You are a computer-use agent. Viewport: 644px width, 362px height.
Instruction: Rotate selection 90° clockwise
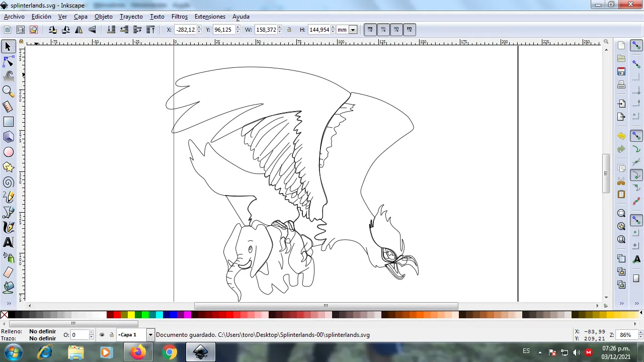66,30
